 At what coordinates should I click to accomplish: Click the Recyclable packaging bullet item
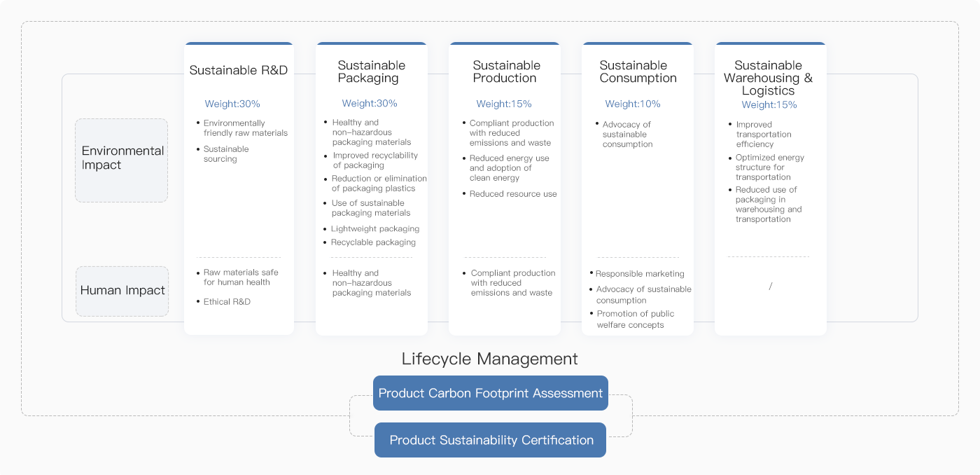pyautogui.click(x=373, y=242)
